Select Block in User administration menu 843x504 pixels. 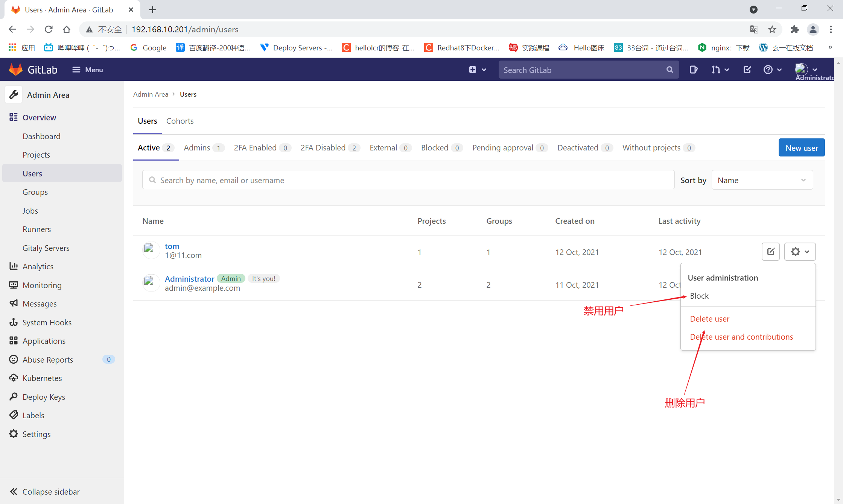[699, 296]
